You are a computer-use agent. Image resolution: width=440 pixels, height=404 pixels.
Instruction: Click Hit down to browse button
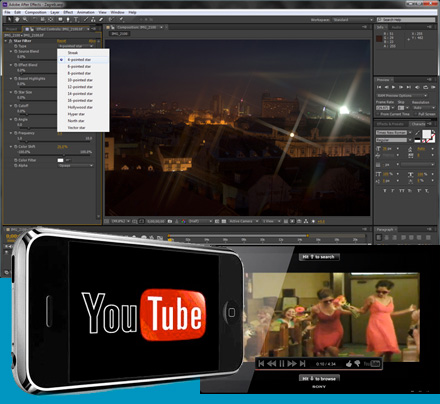click(319, 378)
